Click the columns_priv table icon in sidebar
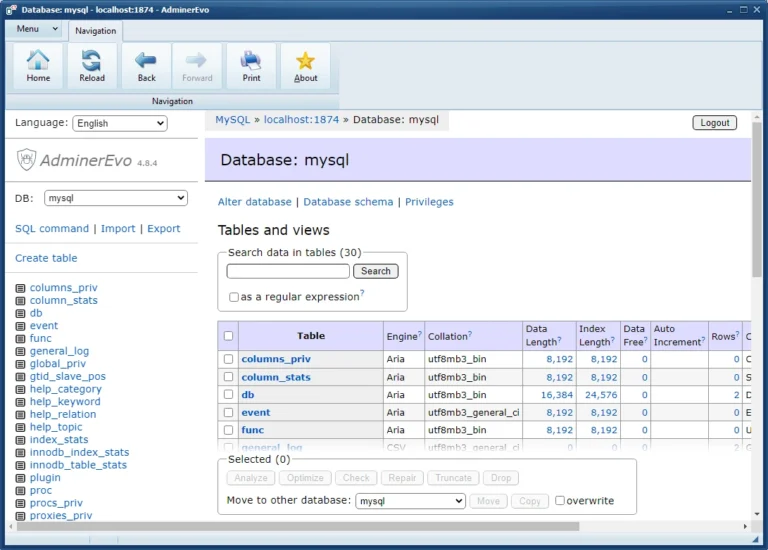The height and width of the screenshot is (550, 768). pos(21,288)
